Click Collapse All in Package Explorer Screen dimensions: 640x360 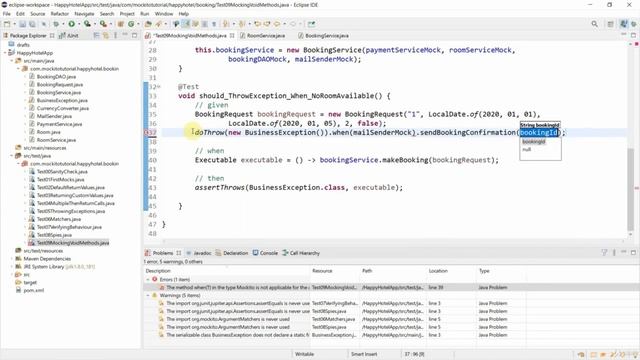pos(97,36)
